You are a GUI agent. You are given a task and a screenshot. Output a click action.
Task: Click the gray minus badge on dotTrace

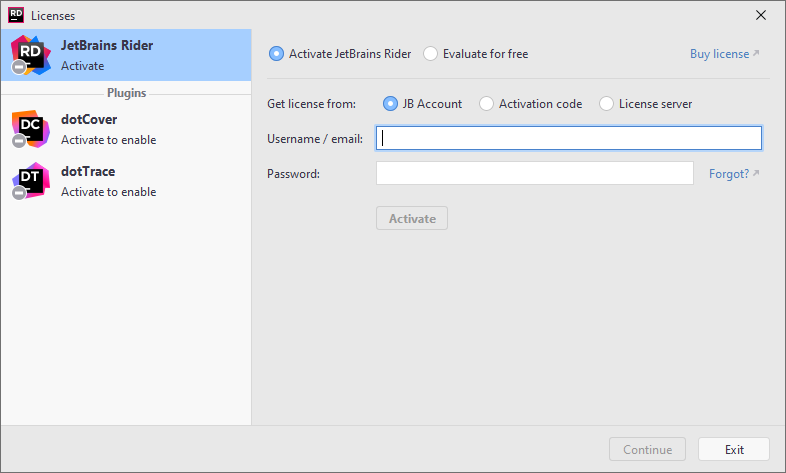click(19, 193)
